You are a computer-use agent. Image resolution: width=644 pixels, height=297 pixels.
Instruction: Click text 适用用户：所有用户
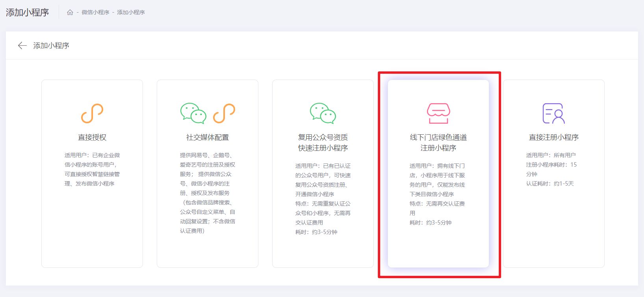551,155
